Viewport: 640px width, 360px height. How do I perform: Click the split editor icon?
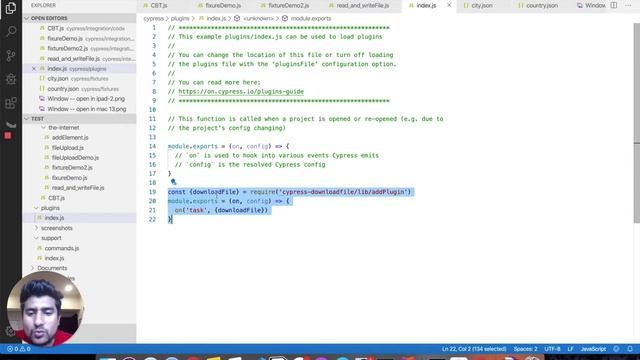[613, 5]
